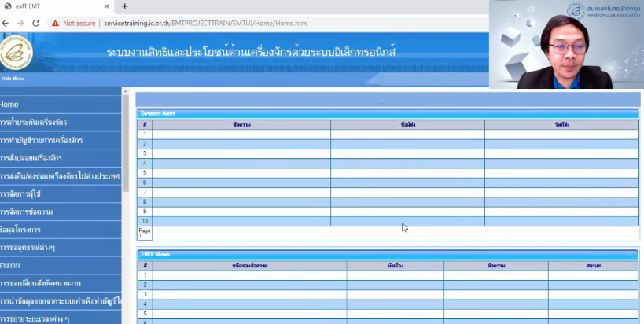Select row 1 in System Alert table
The image size is (644, 324).
coord(388,134)
